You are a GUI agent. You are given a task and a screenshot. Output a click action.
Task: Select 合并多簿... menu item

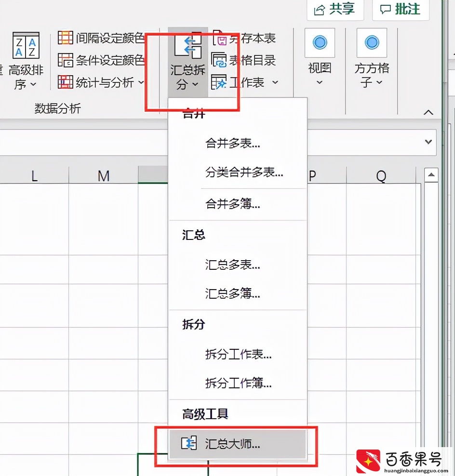click(238, 204)
